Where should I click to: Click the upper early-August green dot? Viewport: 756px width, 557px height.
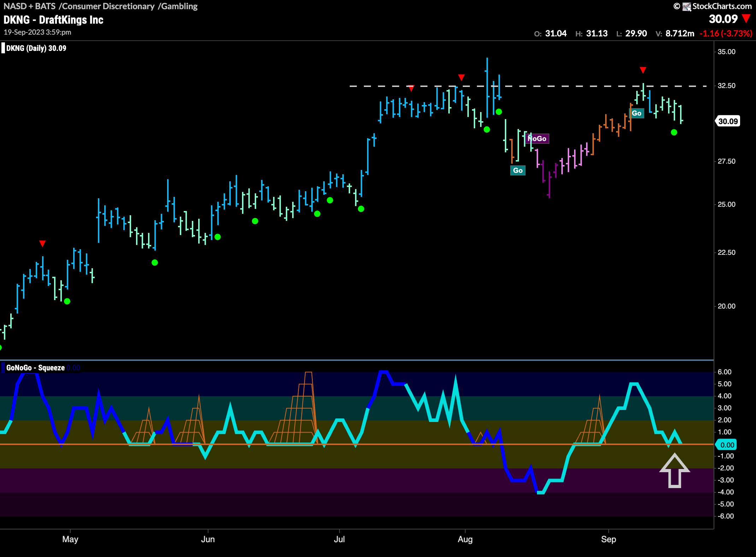pyautogui.click(x=499, y=112)
